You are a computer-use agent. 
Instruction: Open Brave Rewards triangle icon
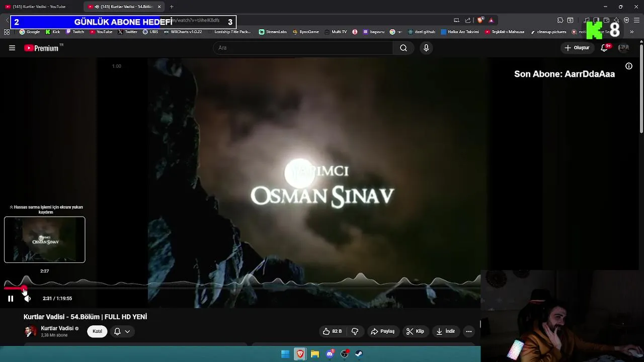point(491,20)
